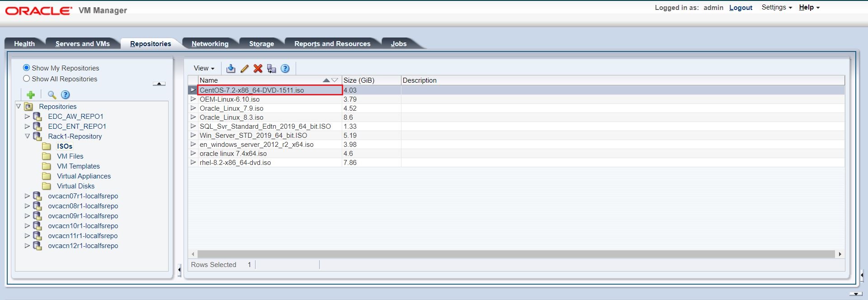Select the Rack1-Repository label in the tree
This screenshot has height=300, width=868.
75,136
